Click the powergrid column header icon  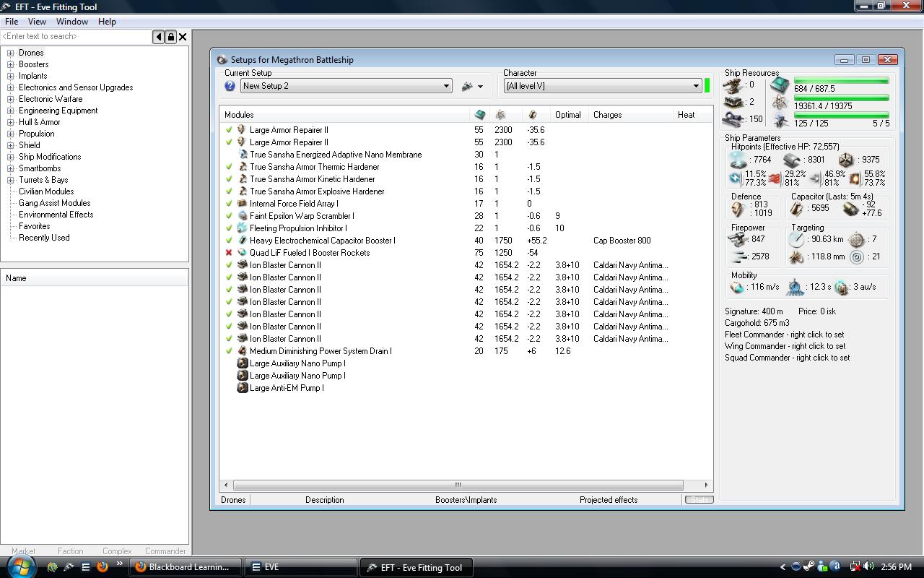(x=500, y=115)
